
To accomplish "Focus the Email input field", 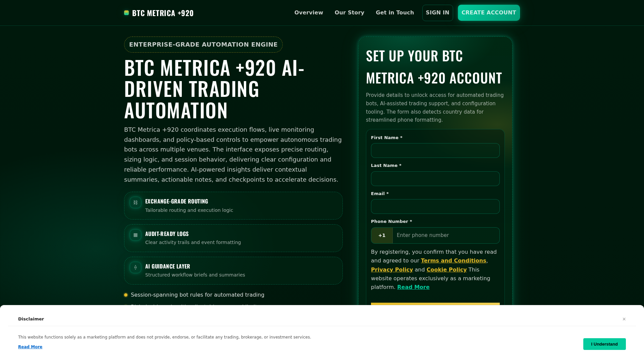I will click(435, 206).
